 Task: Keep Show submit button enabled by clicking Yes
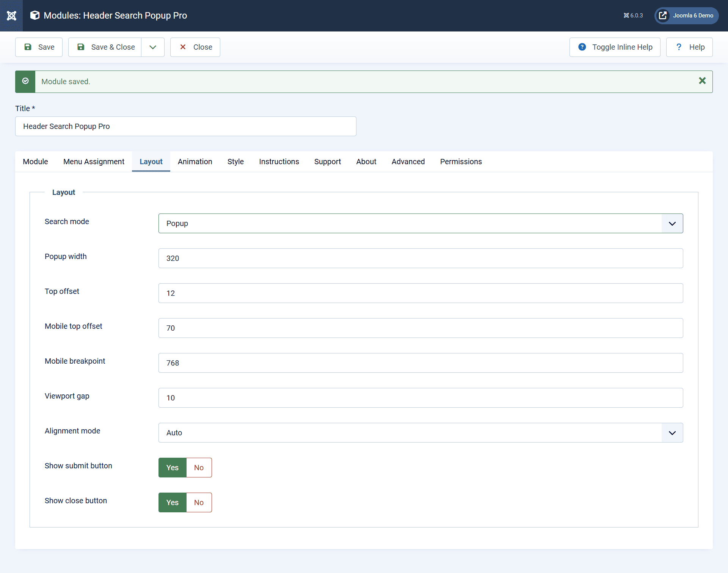[x=172, y=468]
